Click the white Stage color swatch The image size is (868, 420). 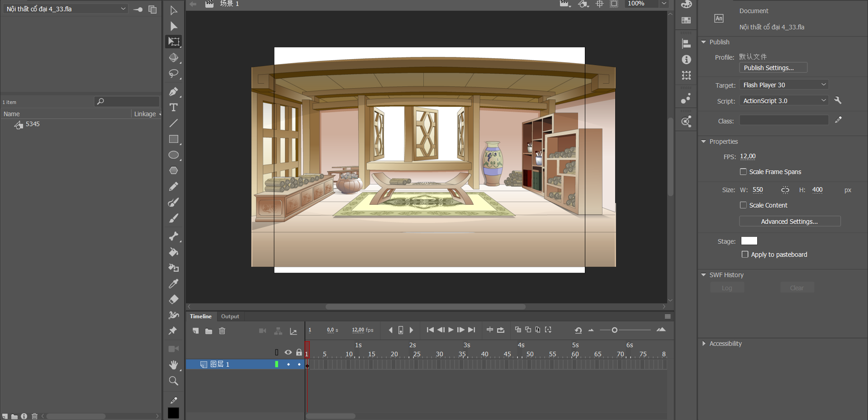[x=749, y=241]
